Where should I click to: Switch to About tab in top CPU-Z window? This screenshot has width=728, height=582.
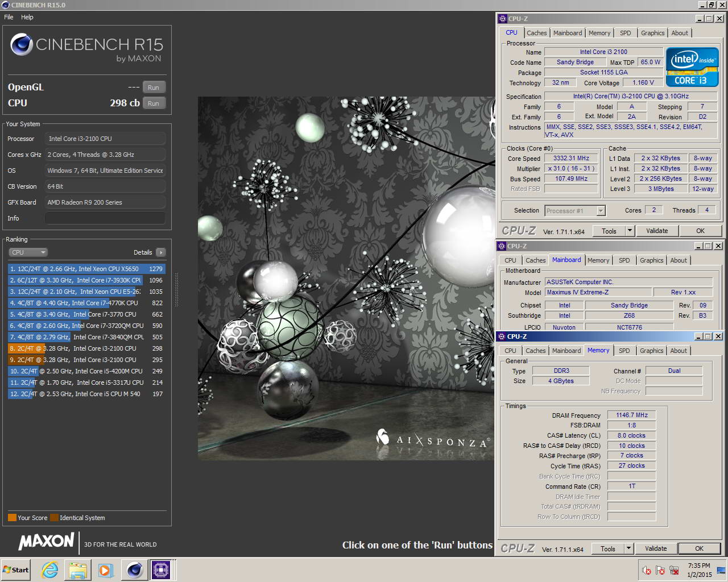[x=680, y=33]
